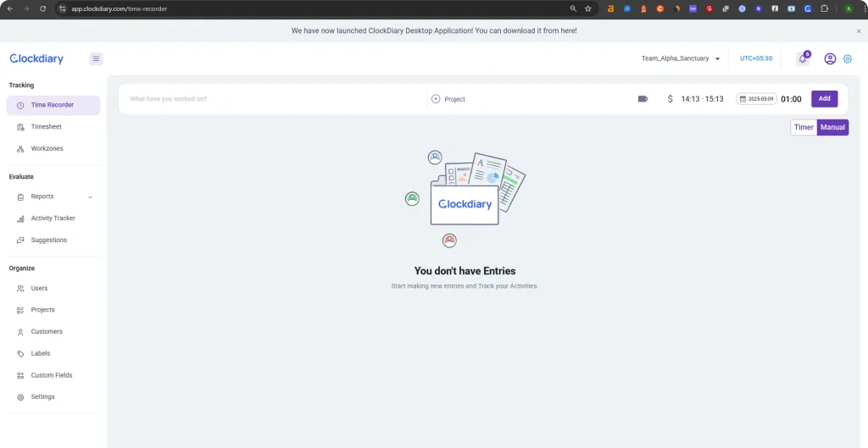Viewport: 868px width, 448px height.
Task: Click the label tag icon in entry bar
Action: [643, 99]
